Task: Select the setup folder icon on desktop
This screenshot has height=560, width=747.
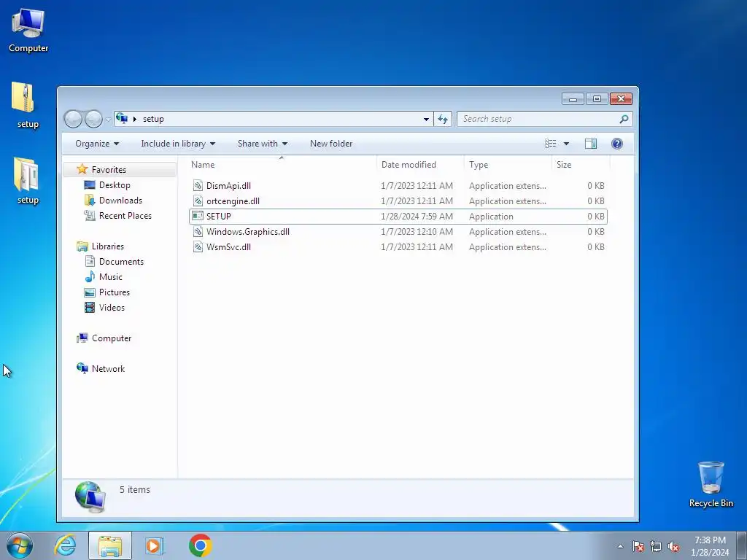Action: [x=27, y=181]
